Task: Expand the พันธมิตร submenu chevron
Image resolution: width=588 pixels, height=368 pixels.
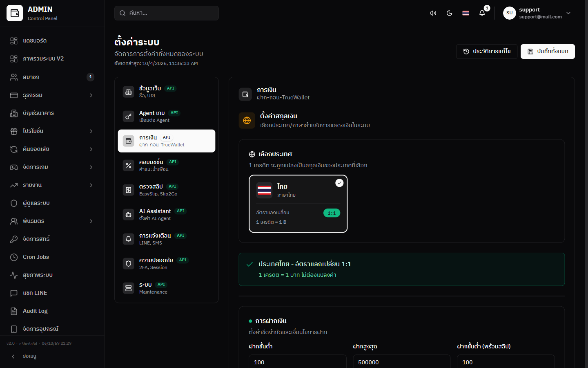Action: tap(91, 221)
